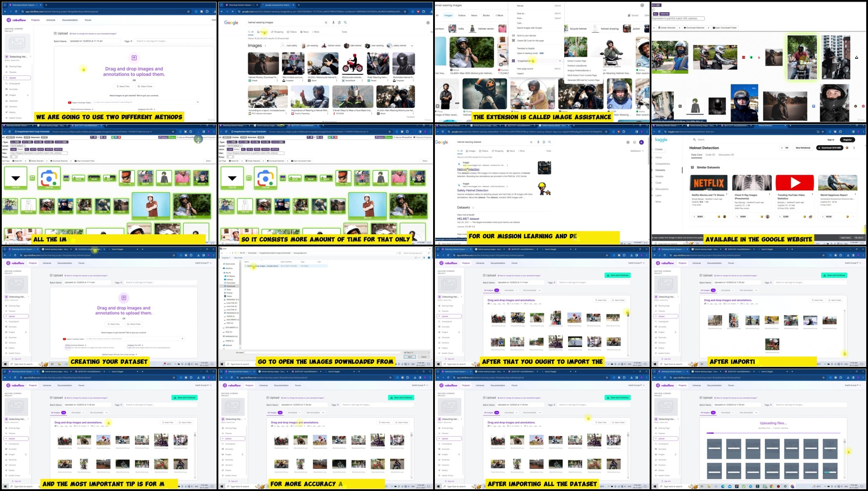Click the Roboflow logo in 'FOR MORE ACCURACY' frame

tap(232, 386)
